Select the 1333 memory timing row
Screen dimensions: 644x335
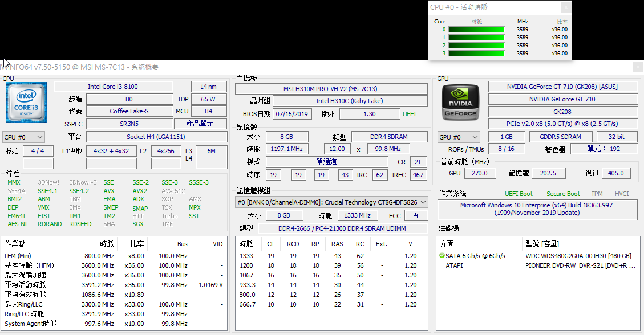click(331, 256)
